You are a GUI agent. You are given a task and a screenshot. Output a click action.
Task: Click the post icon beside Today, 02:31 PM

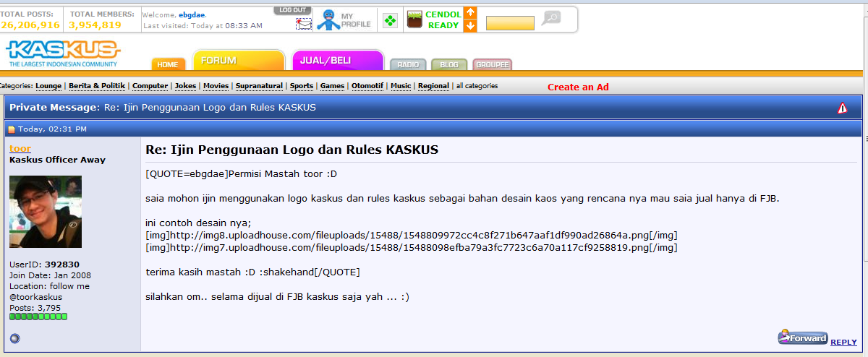(11, 129)
